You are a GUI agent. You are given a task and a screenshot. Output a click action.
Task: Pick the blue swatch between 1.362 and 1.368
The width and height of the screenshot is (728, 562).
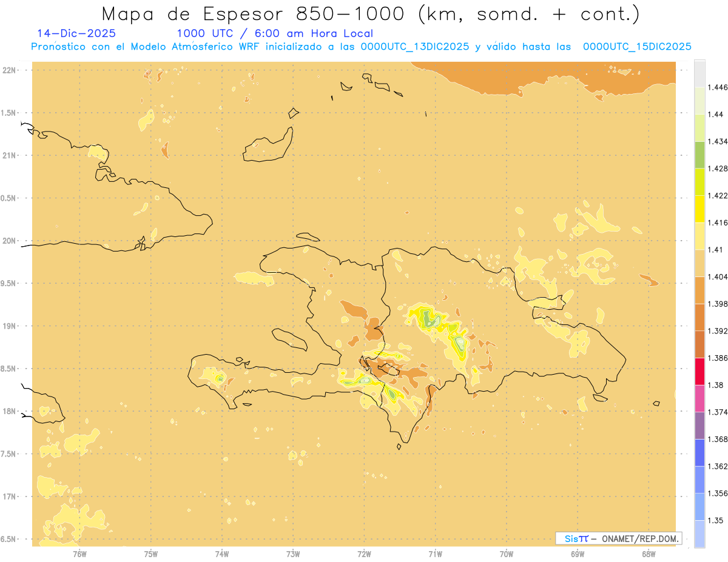[x=699, y=452]
